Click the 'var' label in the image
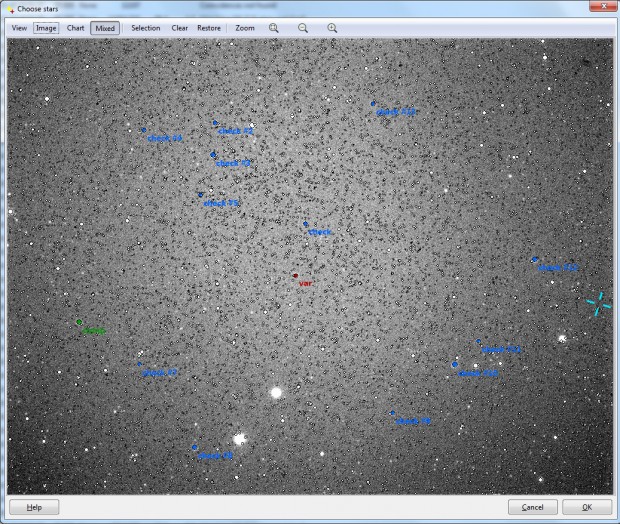The width and height of the screenshot is (620, 524). click(x=306, y=283)
